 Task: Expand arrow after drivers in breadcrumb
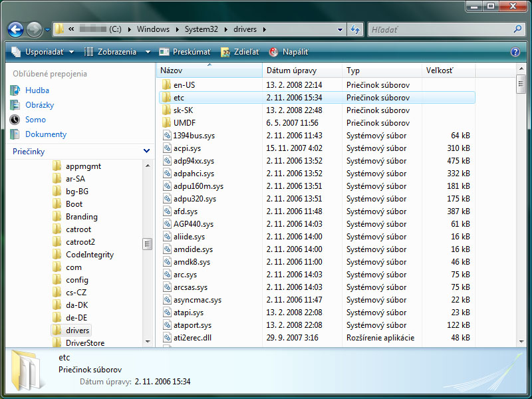pos(264,29)
